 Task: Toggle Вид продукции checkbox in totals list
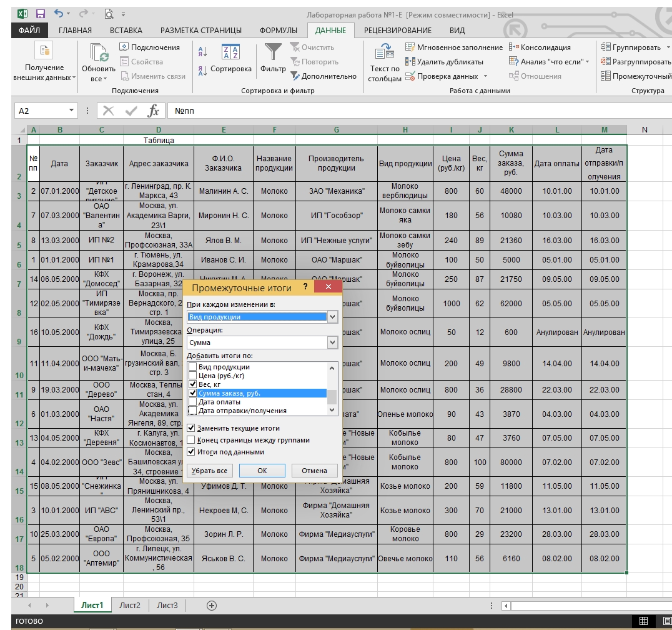coord(193,367)
